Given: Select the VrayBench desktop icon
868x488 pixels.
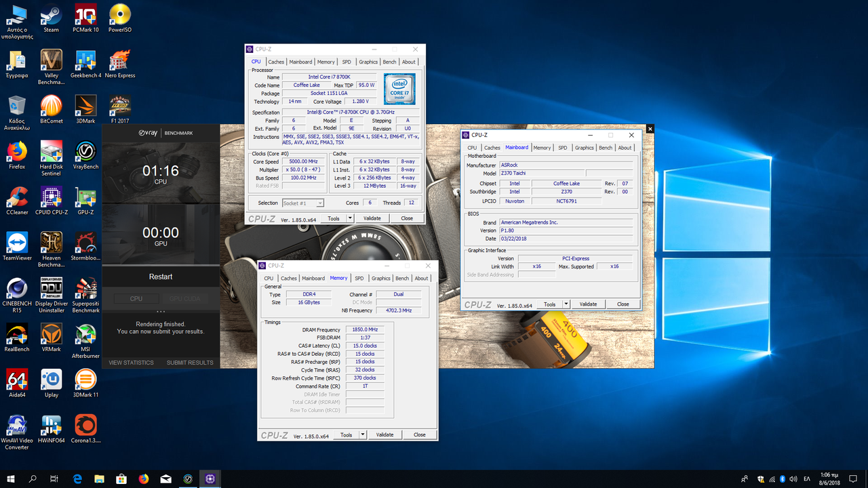Looking at the screenshot, I should (x=85, y=155).
